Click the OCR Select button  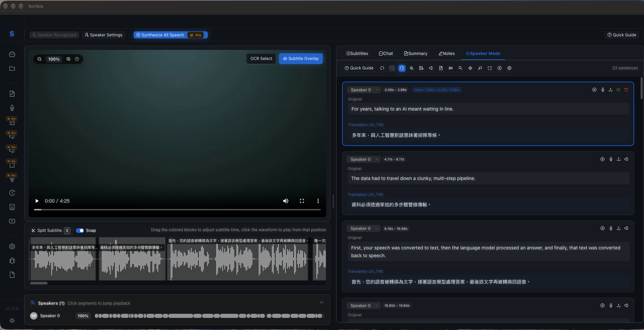click(x=261, y=59)
